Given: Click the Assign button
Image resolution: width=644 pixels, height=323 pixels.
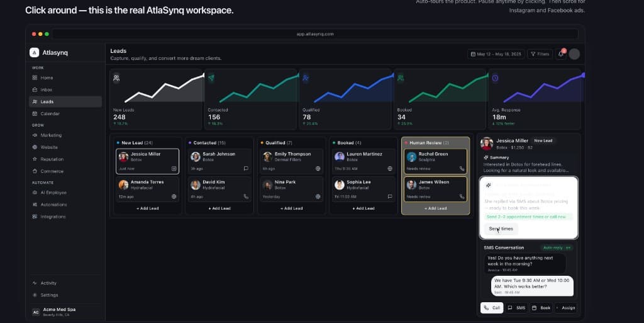Looking at the screenshot, I should [x=566, y=308].
